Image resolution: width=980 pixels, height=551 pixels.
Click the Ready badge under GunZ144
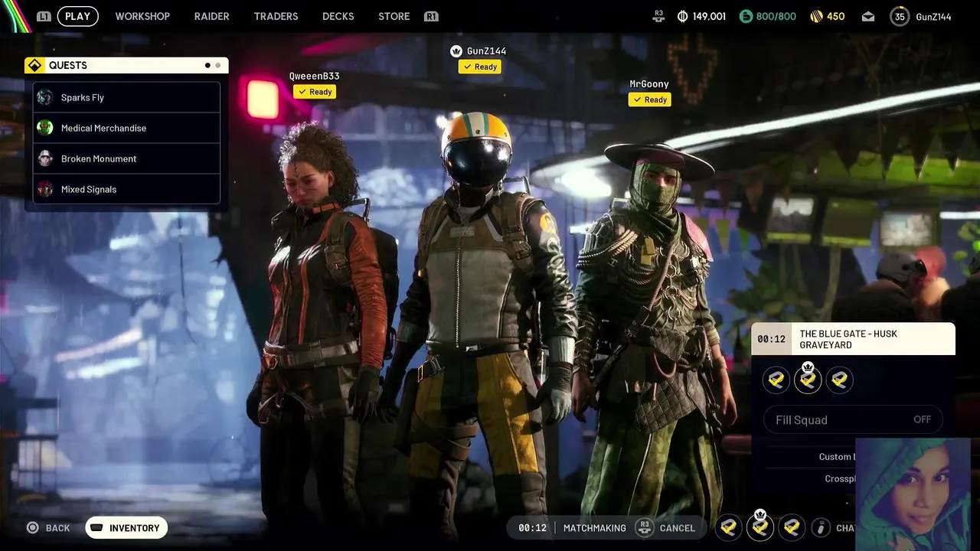[480, 67]
